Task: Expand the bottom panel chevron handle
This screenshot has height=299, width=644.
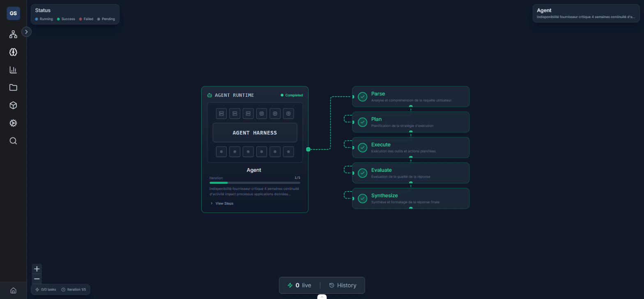Action: [322, 297]
